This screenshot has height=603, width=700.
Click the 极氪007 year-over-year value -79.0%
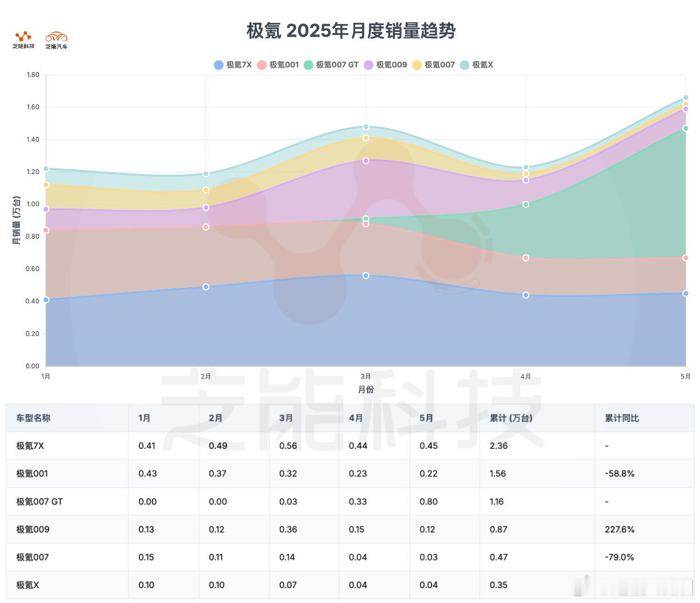(619, 557)
